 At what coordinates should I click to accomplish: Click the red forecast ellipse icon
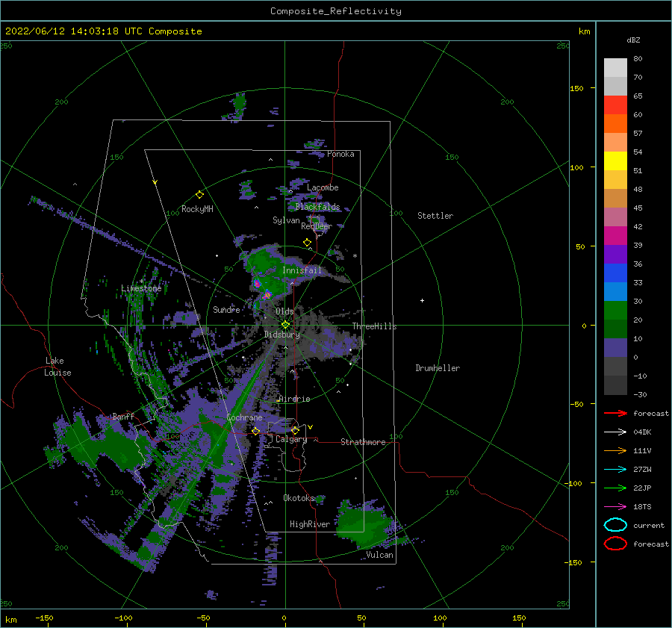coord(615,544)
